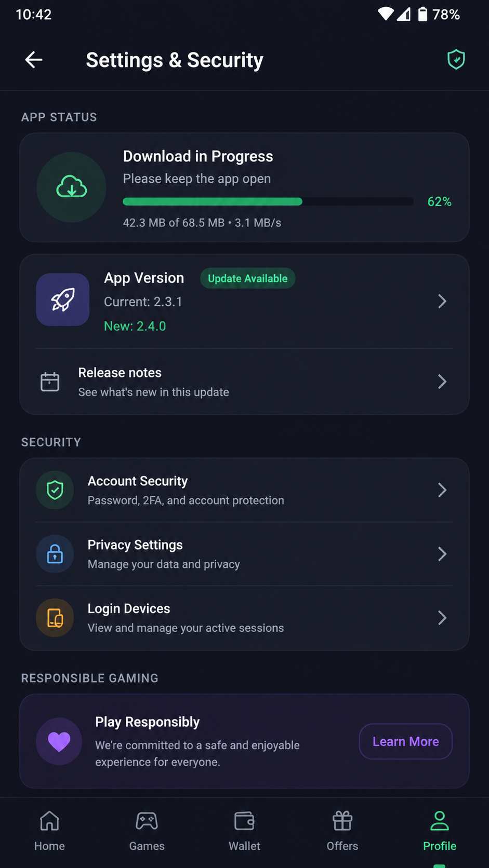Screen dimensions: 489x868
Task: Open Release notes chevron arrow
Action: point(442,382)
